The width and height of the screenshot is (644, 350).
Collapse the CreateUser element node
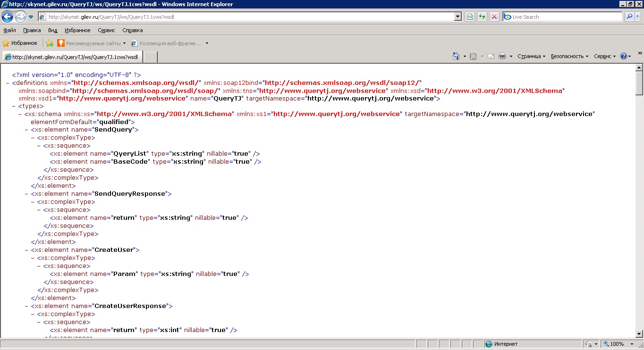click(26, 250)
